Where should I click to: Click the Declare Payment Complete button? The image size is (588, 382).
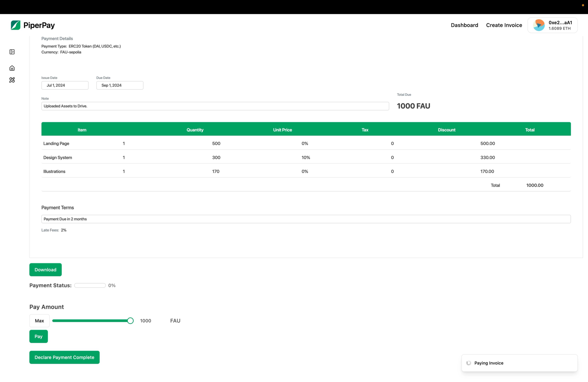pos(64,357)
